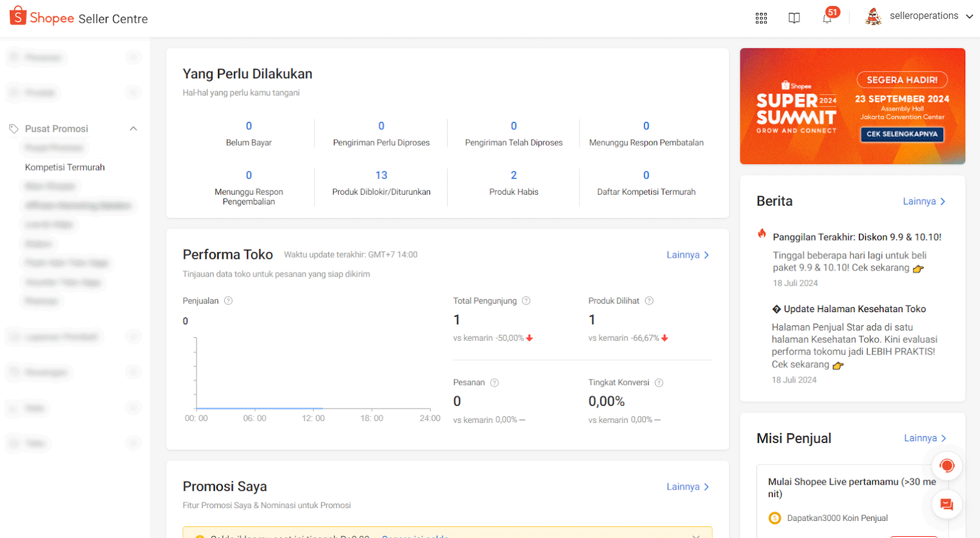Screen dimensions: 980x538
Task: Open the red live support floating icon
Action: tap(946, 466)
